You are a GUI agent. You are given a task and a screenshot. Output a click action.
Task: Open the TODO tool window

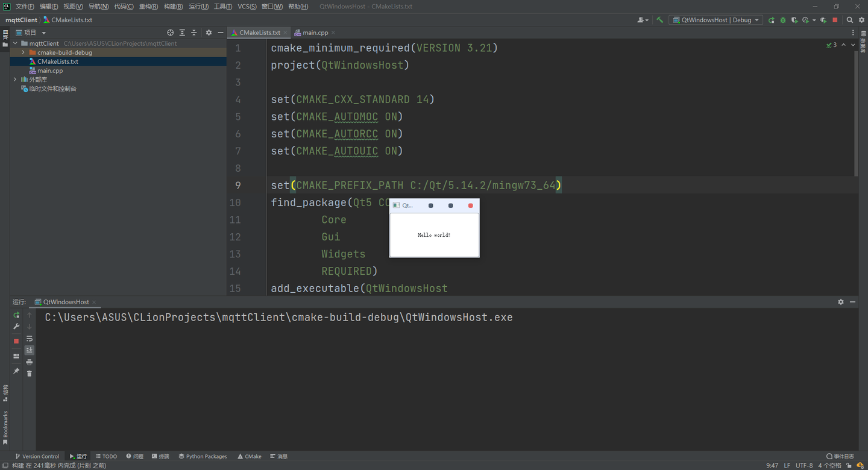106,456
